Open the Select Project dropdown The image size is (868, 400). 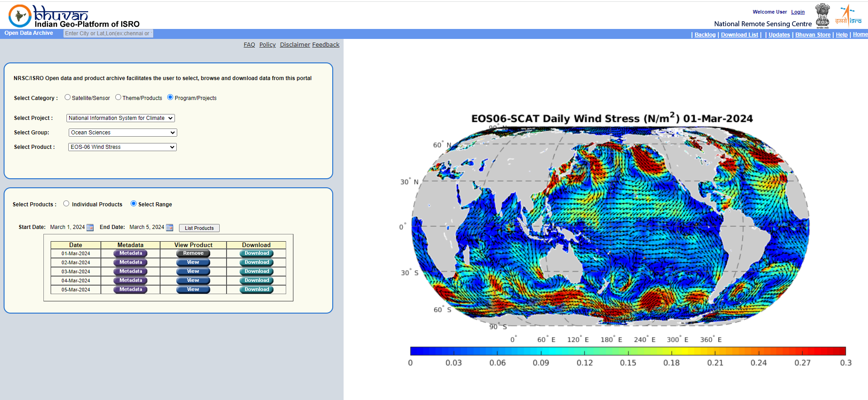click(121, 118)
